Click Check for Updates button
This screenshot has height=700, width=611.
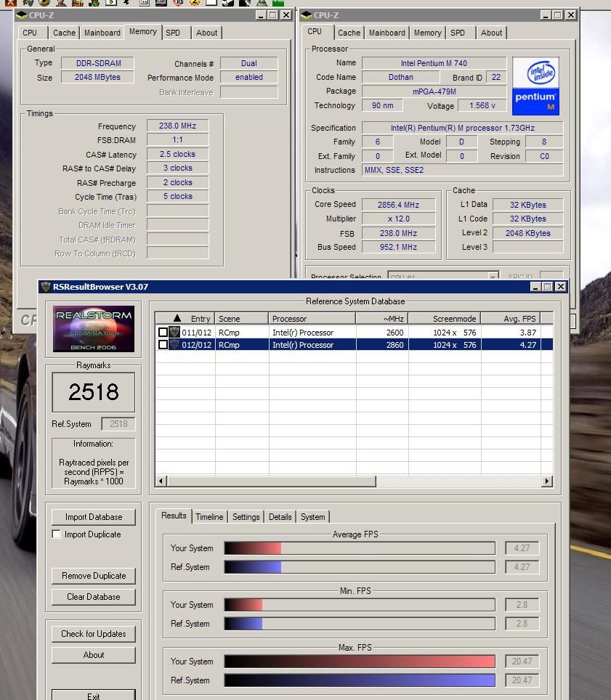pyautogui.click(x=94, y=634)
